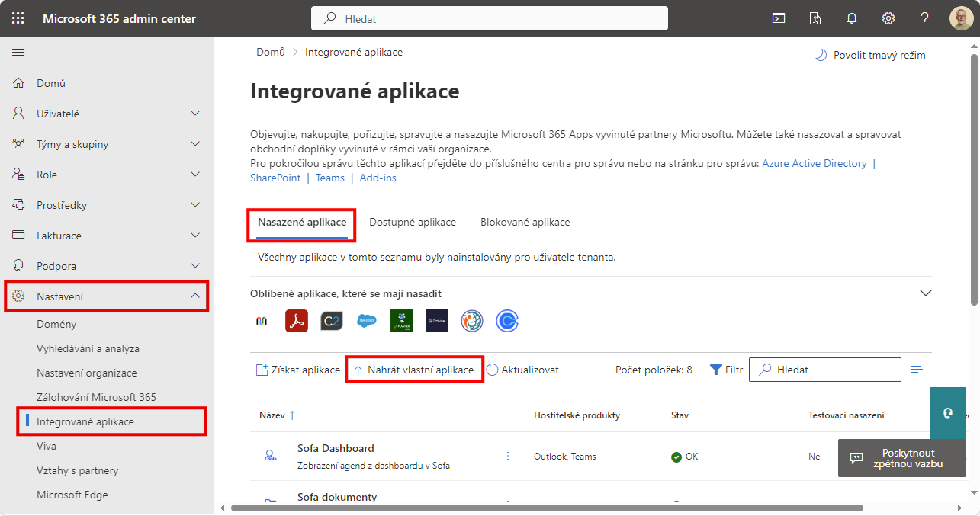Select the dark navy favorite app tile
Viewport: 980px width, 516px height.
[437, 322]
